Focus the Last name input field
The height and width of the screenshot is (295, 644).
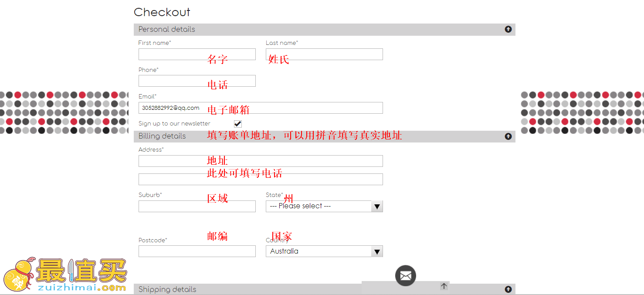pos(324,54)
